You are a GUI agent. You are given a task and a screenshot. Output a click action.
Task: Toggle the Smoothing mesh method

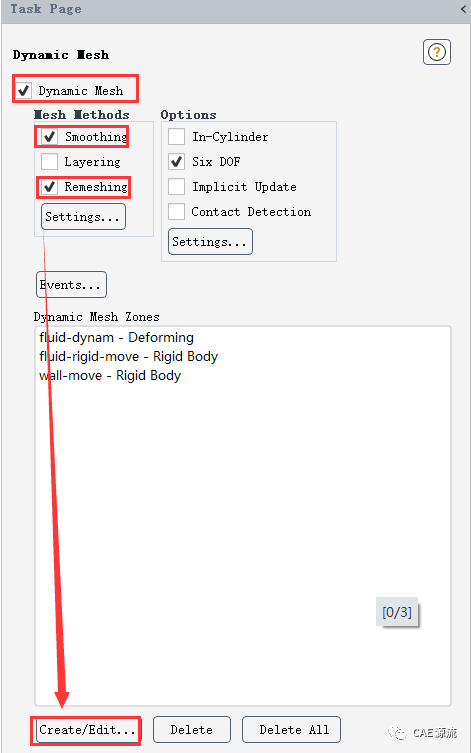(49, 137)
